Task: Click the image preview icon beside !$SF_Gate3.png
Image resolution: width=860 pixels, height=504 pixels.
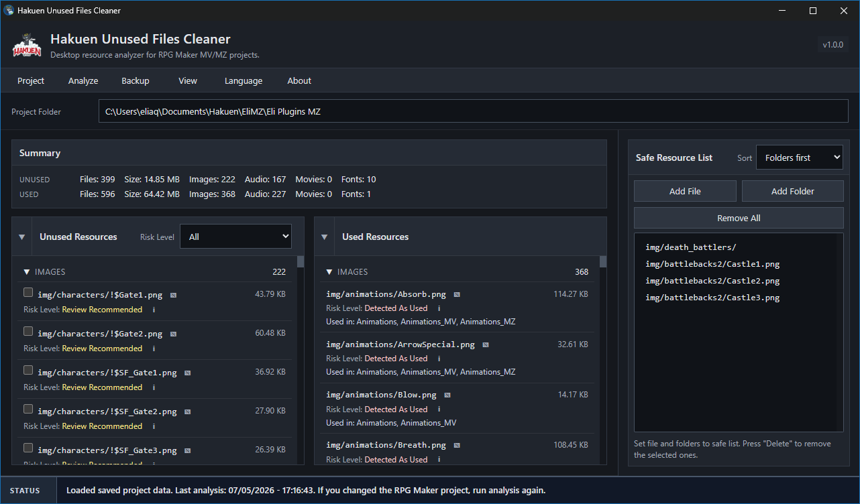Action: pos(188,450)
